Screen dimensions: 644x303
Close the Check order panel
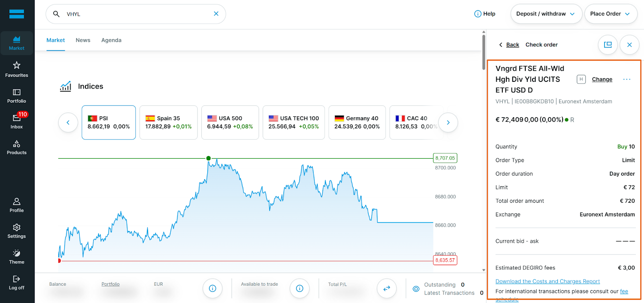(630, 45)
